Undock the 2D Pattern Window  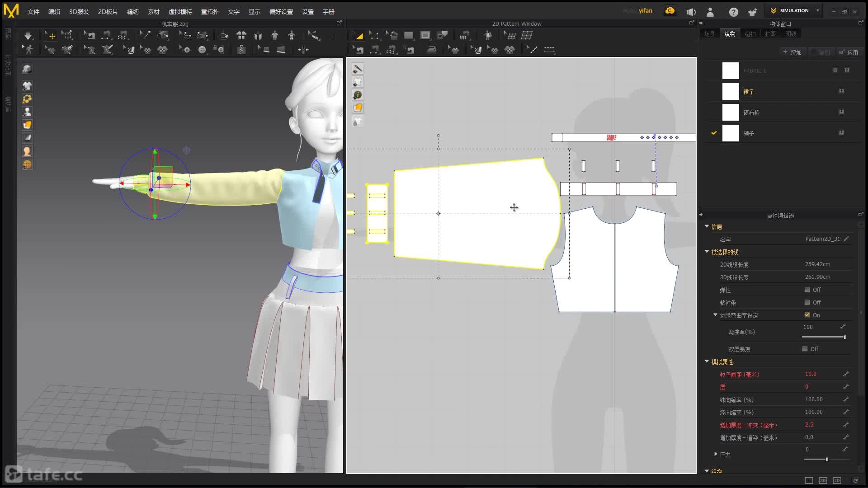691,23
